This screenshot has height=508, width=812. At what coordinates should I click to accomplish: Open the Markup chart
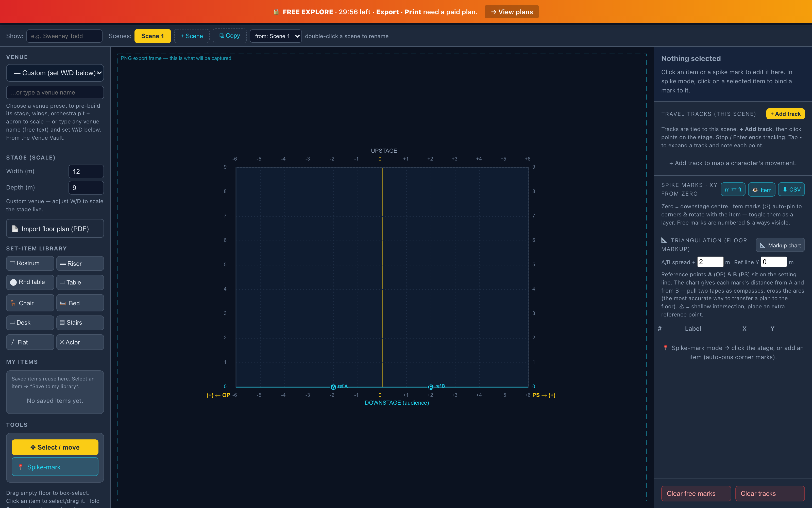pyautogui.click(x=780, y=245)
